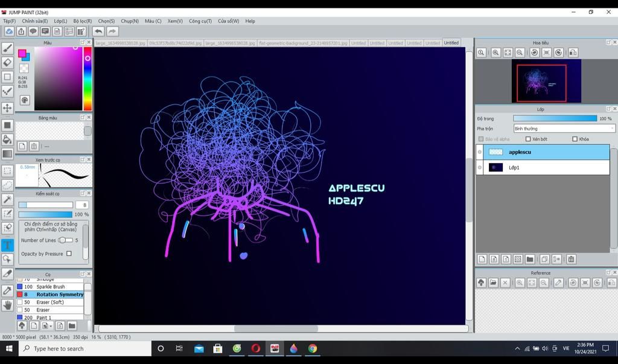Image resolution: width=618 pixels, height=364 pixels.
Task: Select the Hand pan tool
Action: (x=7, y=305)
